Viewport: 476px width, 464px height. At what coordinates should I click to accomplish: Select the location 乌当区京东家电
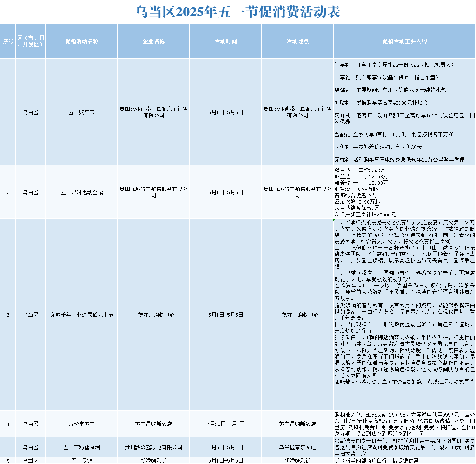(298, 447)
